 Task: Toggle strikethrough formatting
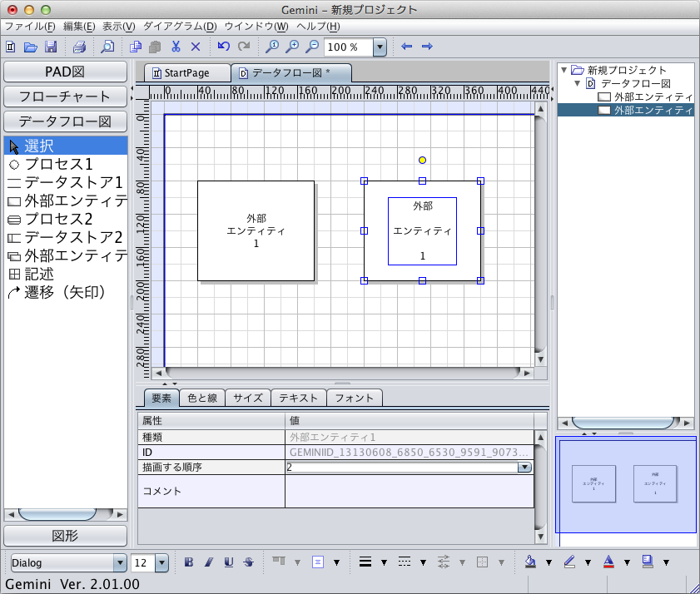point(249,562)
